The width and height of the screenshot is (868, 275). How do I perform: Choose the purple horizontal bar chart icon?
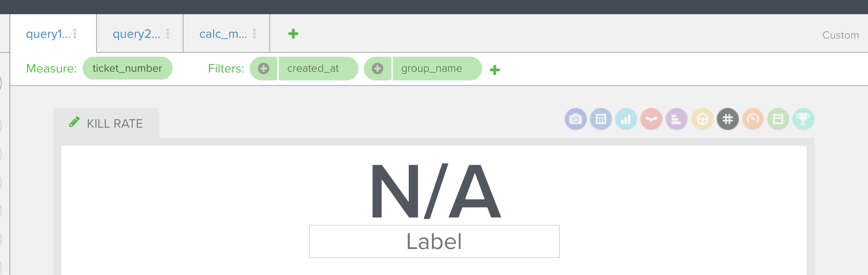click(x=677, y=119)
